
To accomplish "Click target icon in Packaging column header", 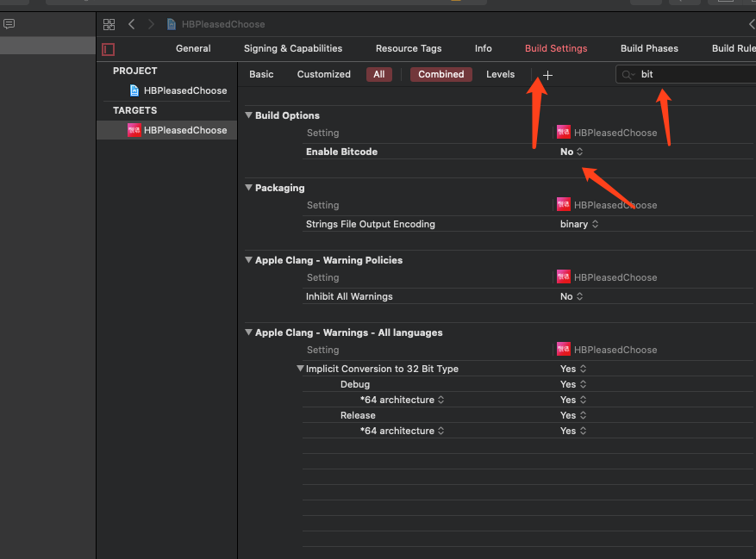I will (x=563, y=204).
